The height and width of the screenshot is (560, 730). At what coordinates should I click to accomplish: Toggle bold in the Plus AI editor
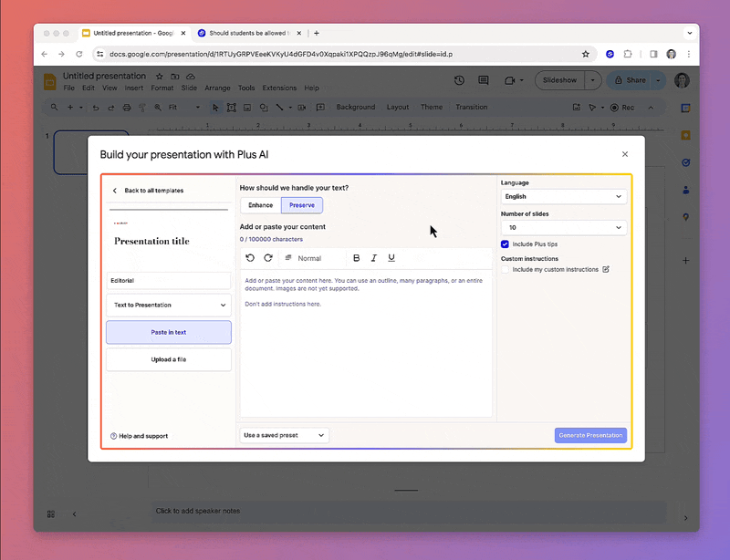356,258
